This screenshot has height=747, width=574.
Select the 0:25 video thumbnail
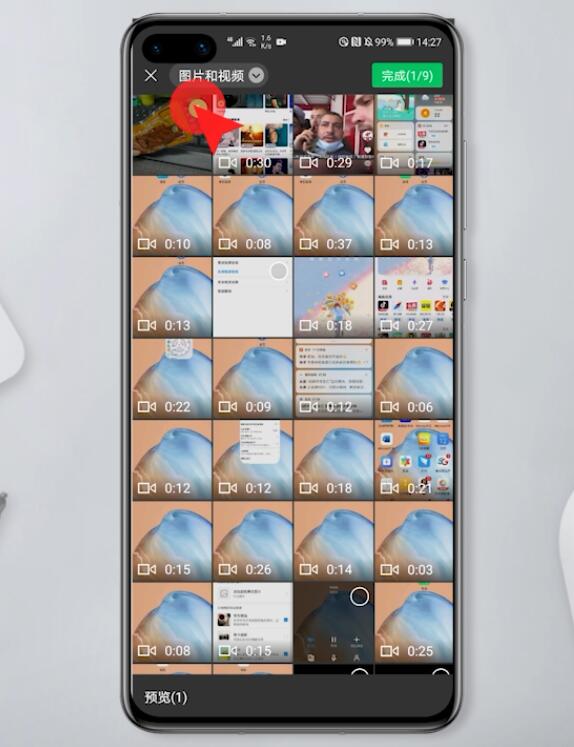414,623
